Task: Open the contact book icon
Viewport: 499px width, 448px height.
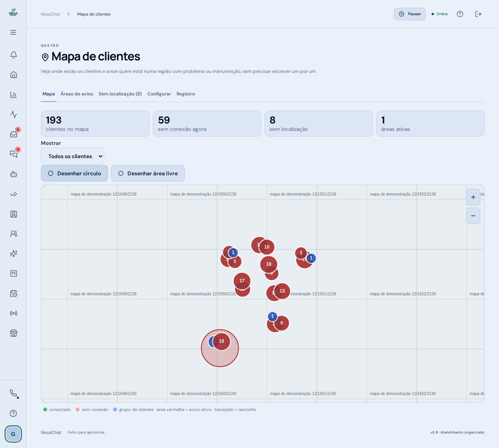Action: [x=14, y=214]
